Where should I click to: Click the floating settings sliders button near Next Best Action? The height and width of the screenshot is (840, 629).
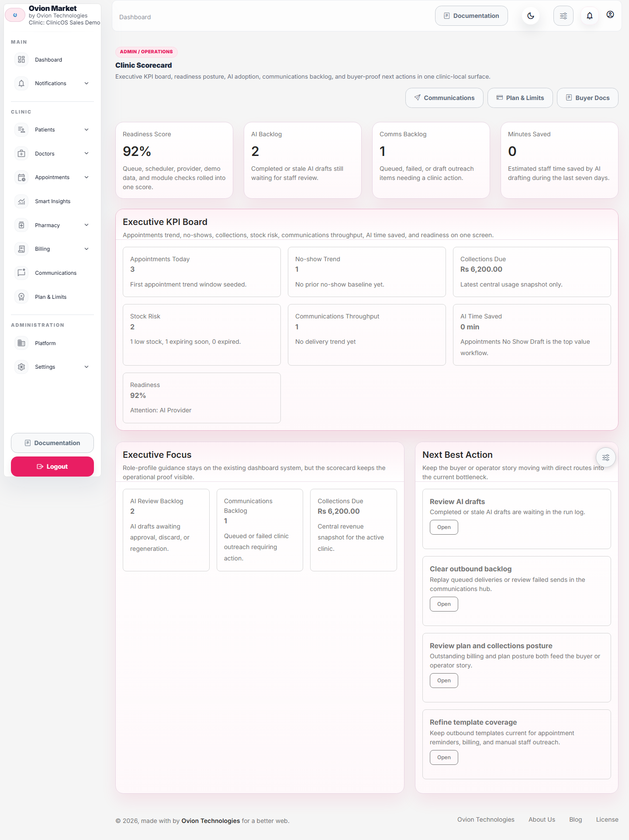point(606,457)
